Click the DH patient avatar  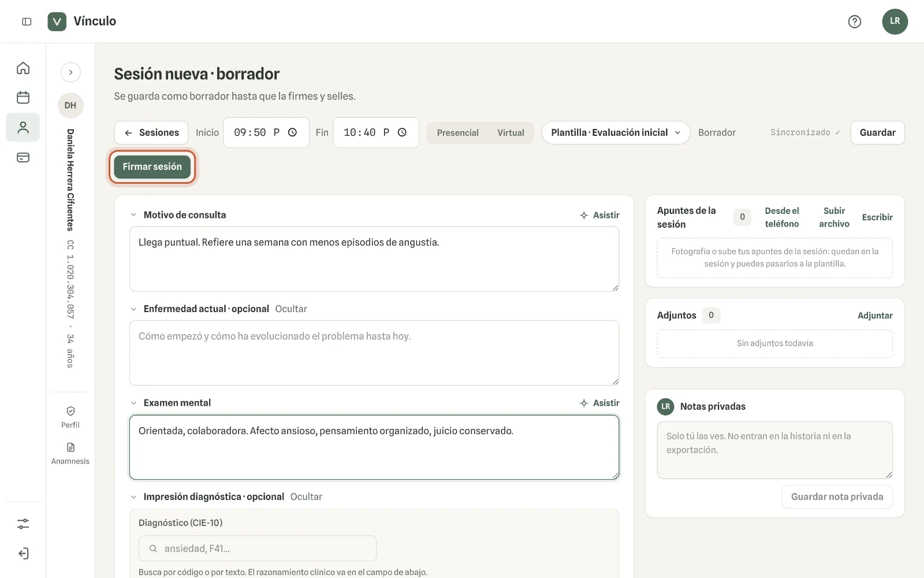70,105
